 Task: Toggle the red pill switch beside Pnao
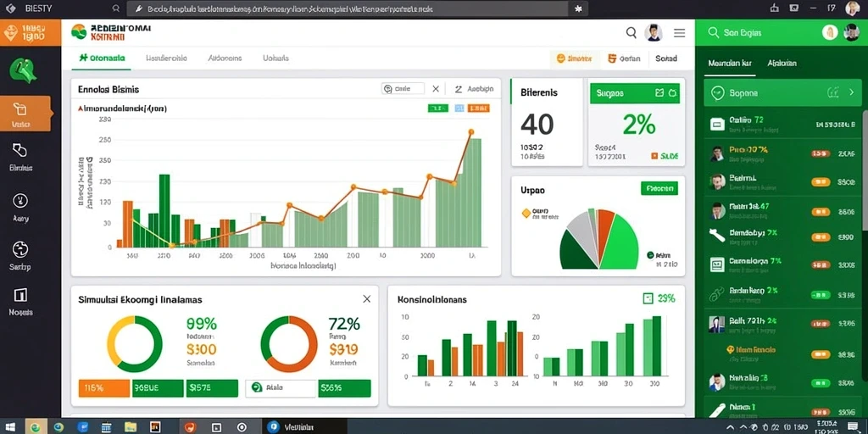pyautogui.click(x=821, y=153)
